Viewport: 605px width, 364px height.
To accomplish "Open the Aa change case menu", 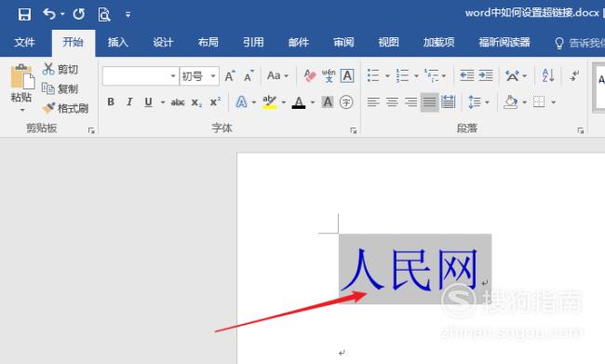I will (x=277, y=75).
